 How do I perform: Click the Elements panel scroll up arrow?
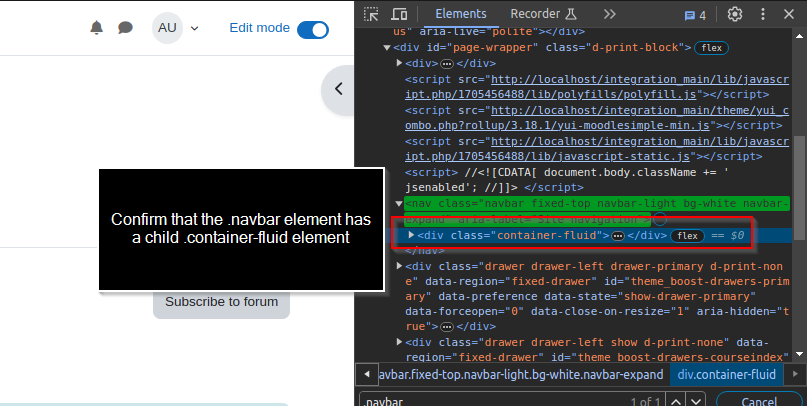(799, 36)
